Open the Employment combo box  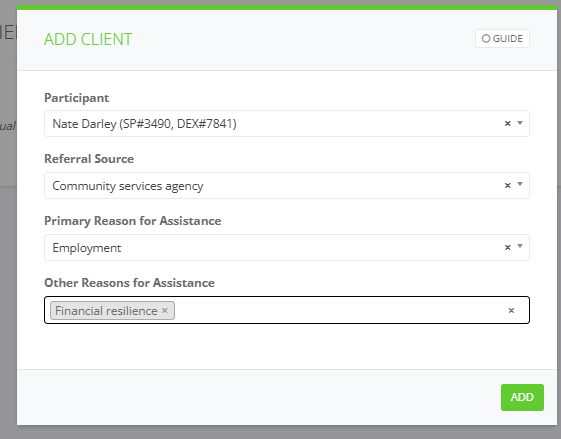pos(287,247)
